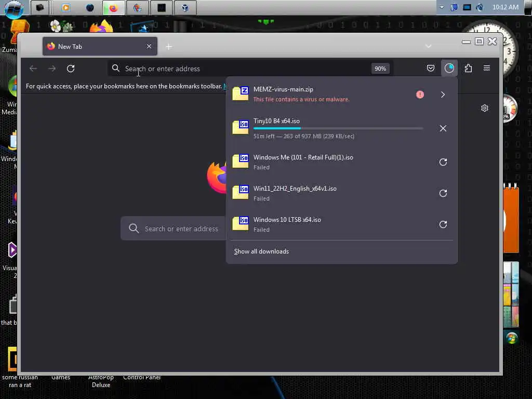This screenshot has height=399, width=532.
Task: Open the list all tabs dropdown
Action: coord(428,46)
